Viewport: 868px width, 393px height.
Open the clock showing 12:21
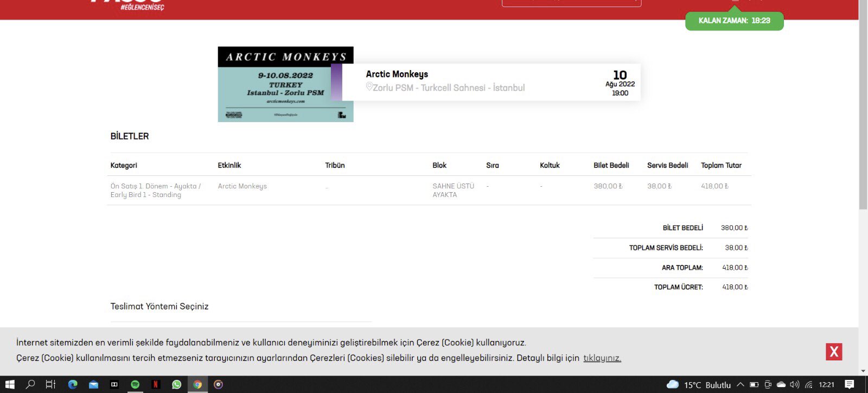[x=827, y=384]
